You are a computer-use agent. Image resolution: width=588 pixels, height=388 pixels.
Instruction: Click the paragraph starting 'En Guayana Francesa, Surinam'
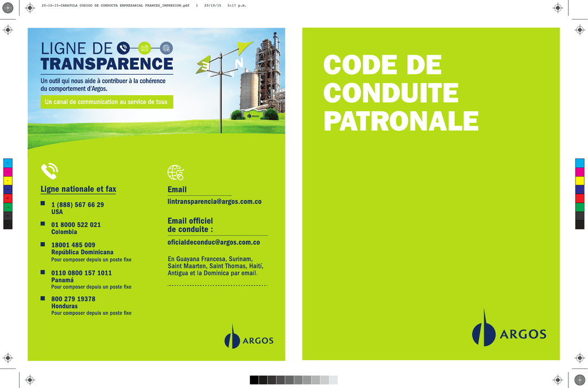tap(216, 266)
